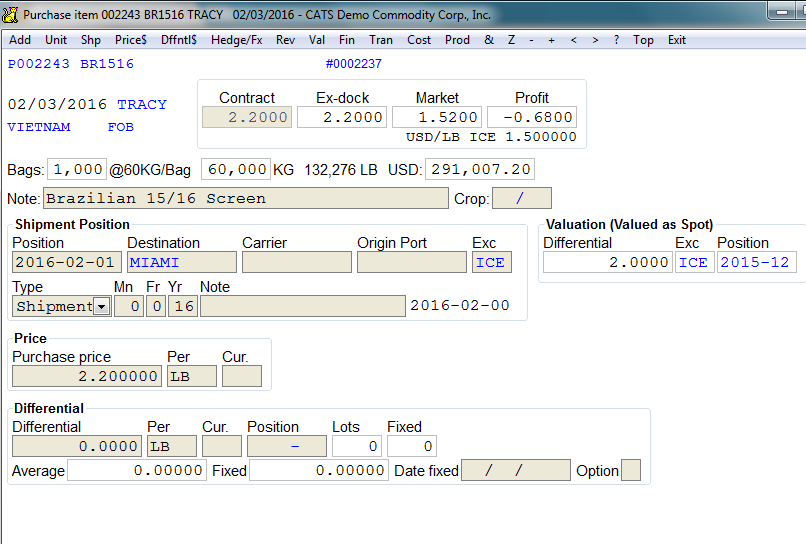Screen dimensions: 806x544
Task: Click the CATS application icon in title bar
Action: tap(10, 15)
